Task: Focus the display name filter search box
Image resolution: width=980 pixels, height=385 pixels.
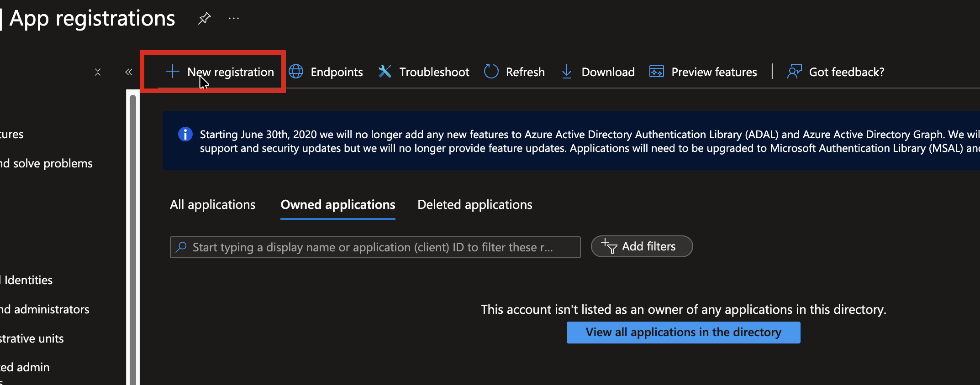Action: coord(374,247)
